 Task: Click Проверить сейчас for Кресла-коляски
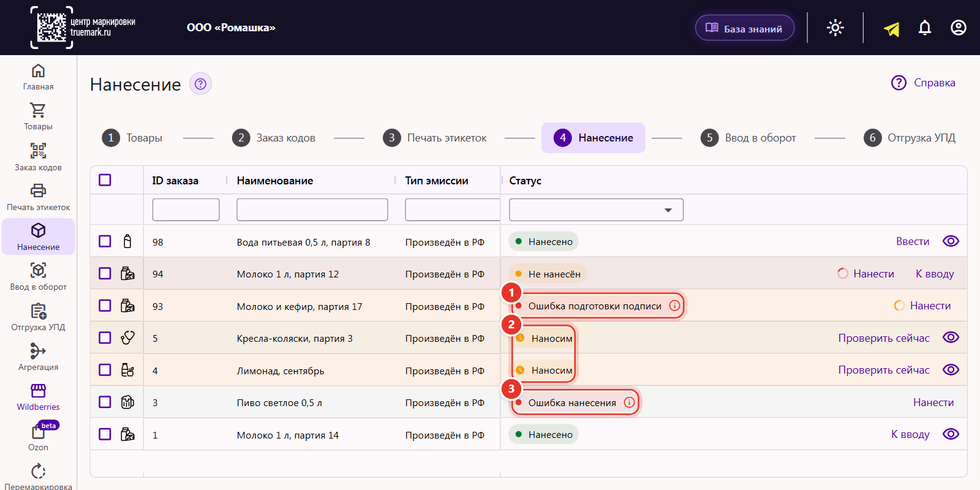click(884, 338)
